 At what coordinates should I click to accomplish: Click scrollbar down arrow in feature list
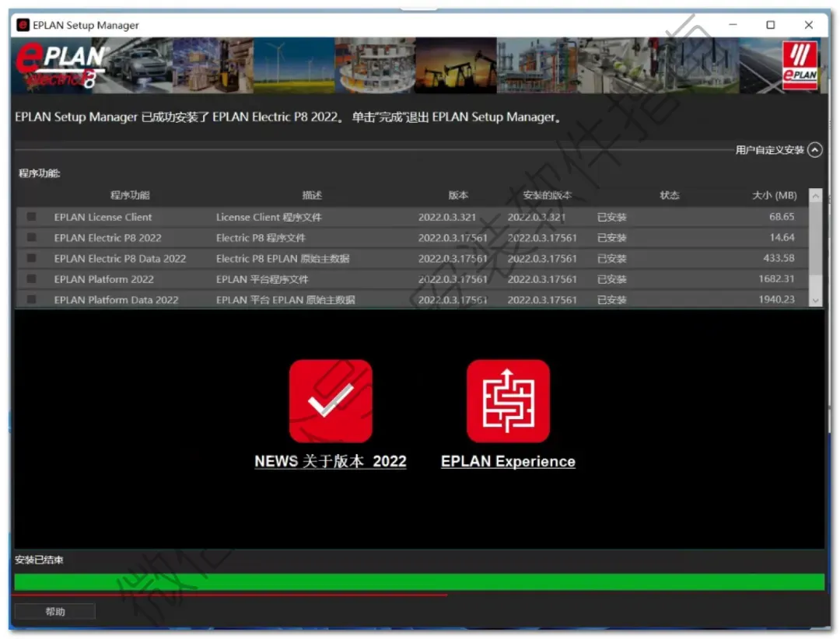(815, 301)
